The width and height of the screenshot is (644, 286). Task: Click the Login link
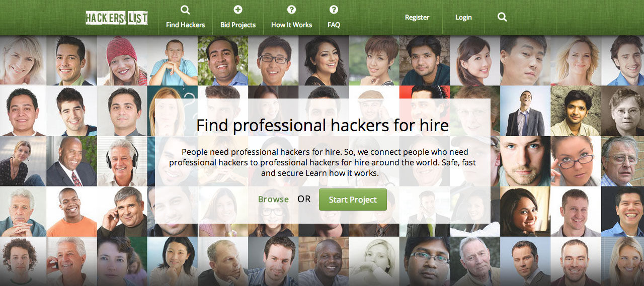pyautogui.click(x=463, y=17)
